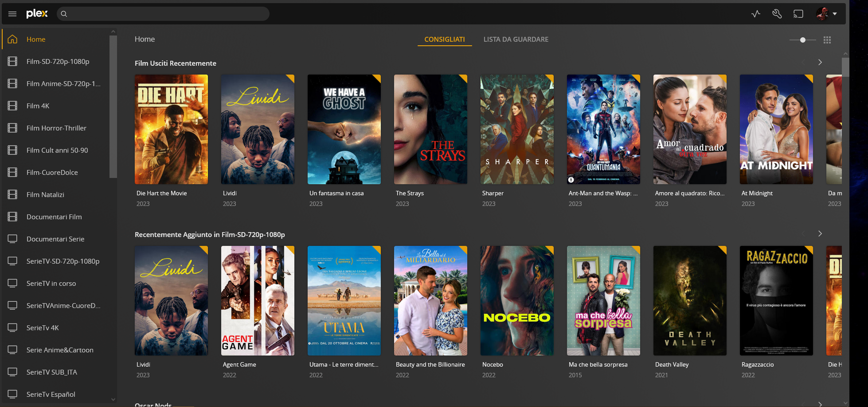Open Recentemente Aggiunto in Film-SD heading
Screen dimensions: 868x407
click(x=210, y=235)
